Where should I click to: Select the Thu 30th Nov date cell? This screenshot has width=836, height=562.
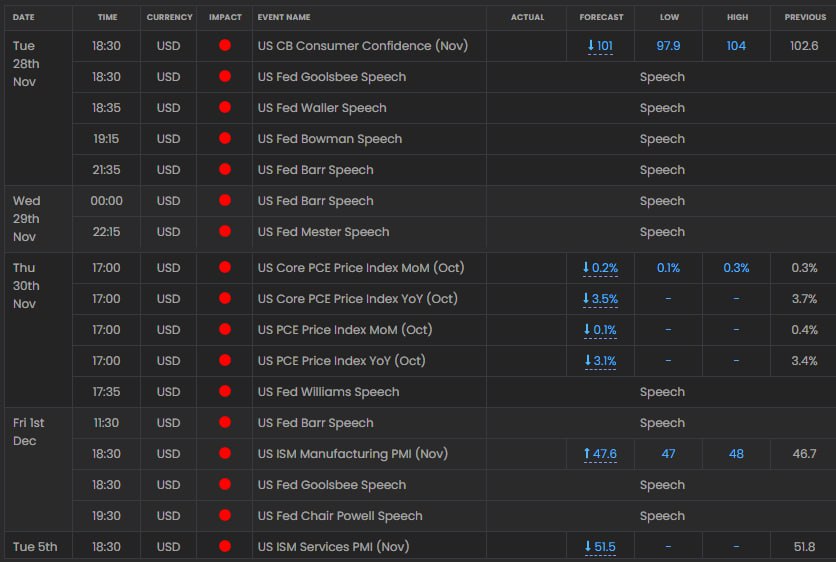(x=26, y=286)
